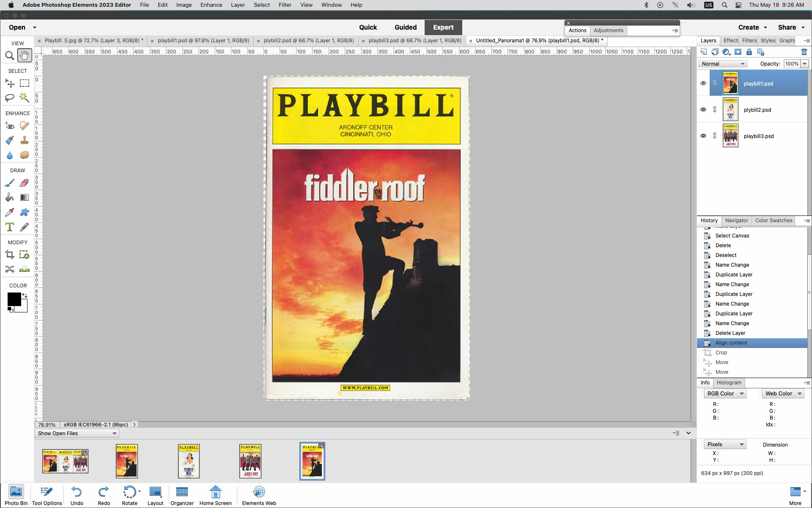812x508 pixels.
Task: Click the black foreground color swatch
Action: tap(14, 299)
